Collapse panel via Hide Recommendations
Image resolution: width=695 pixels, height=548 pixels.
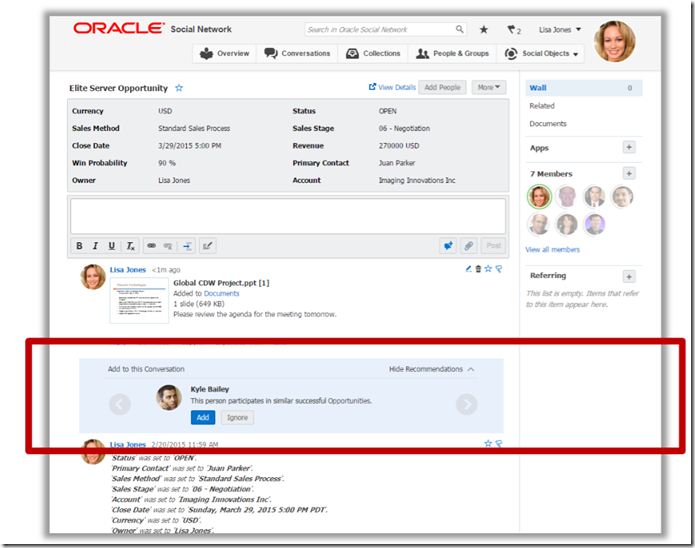click(x=432, y=369)
